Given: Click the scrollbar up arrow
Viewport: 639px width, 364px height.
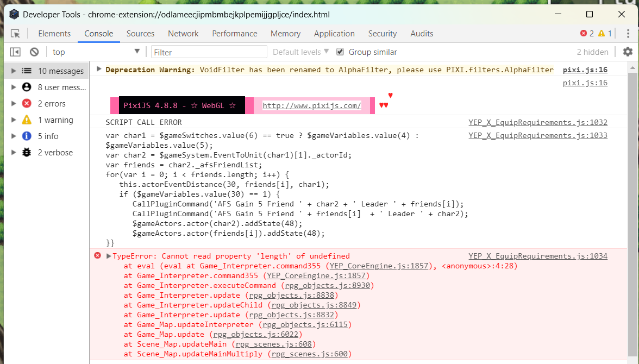Looking at the screenshot, I should [632, 67].
